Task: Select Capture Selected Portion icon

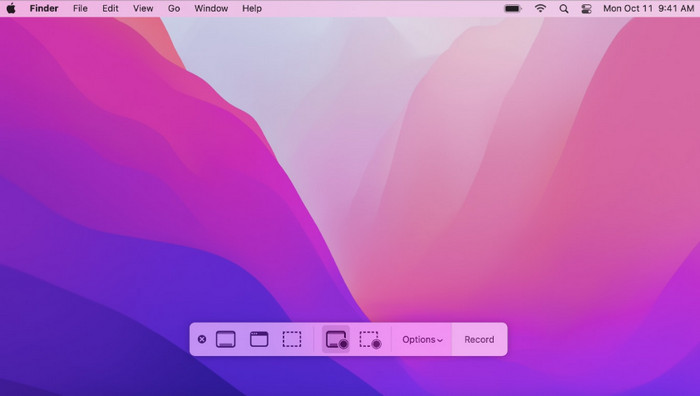Action: [x=292, y=339]
